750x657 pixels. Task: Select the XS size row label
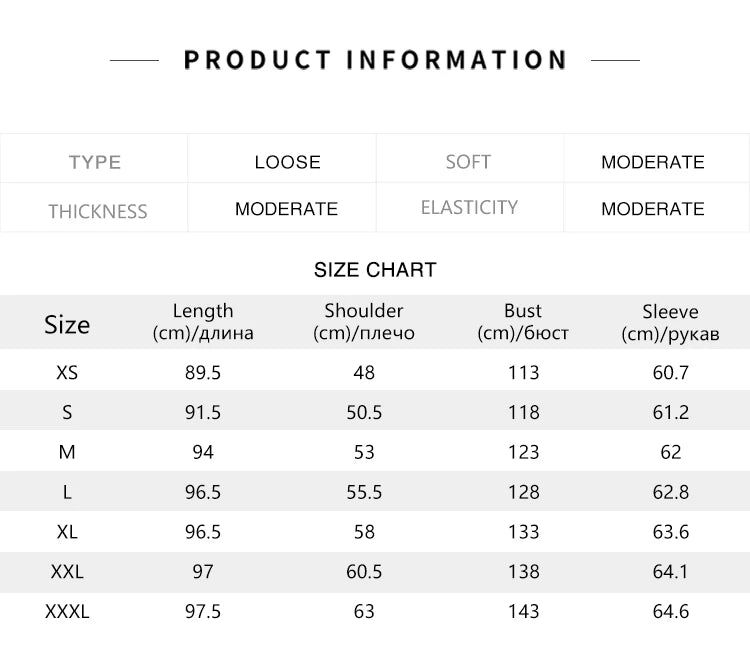pyautogui.click(x=67, y=372)
